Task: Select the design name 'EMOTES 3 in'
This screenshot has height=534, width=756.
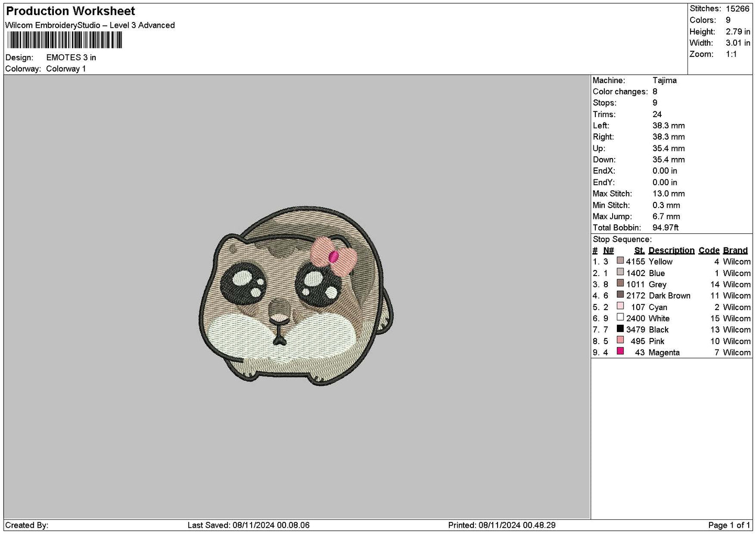Action: pos(71,58)
